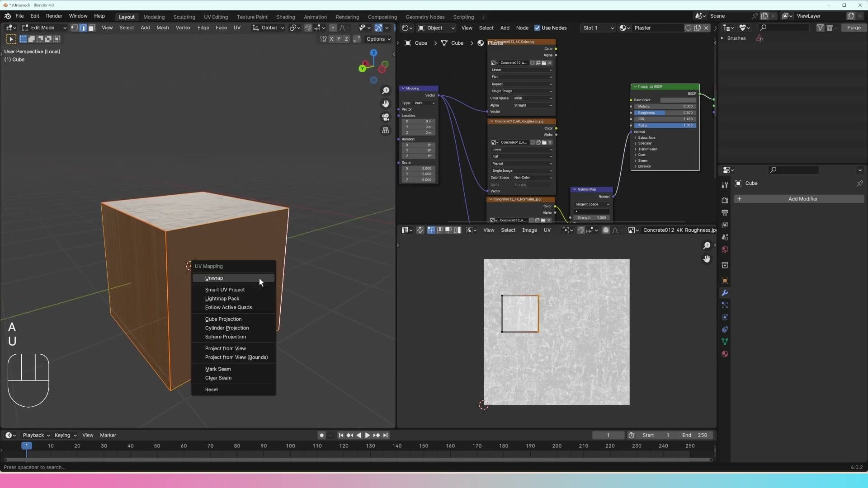Choose Cube Projection menu entry

(233, 319)
